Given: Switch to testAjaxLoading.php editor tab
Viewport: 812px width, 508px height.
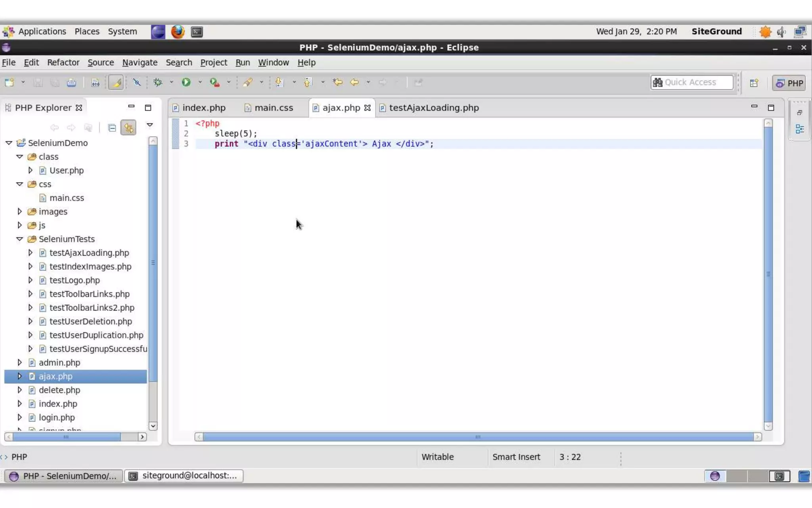Looking at the screenshot, I should [433, 108].
